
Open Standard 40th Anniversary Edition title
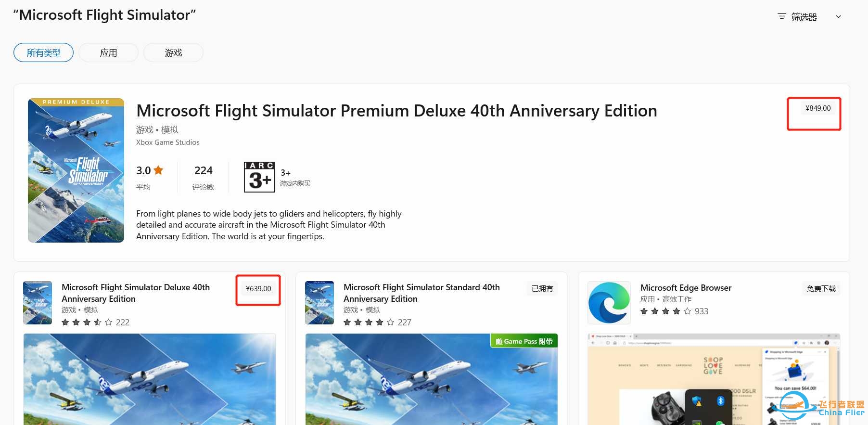(421, 293)
